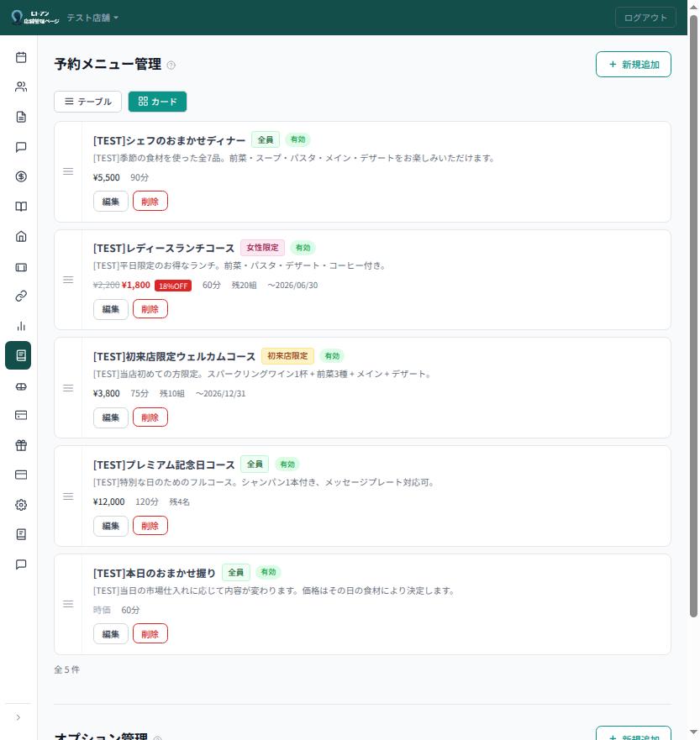The image size is (700, 740).
Task: Expand the sidebar with the bottom chevron
Action: [18, 717]
